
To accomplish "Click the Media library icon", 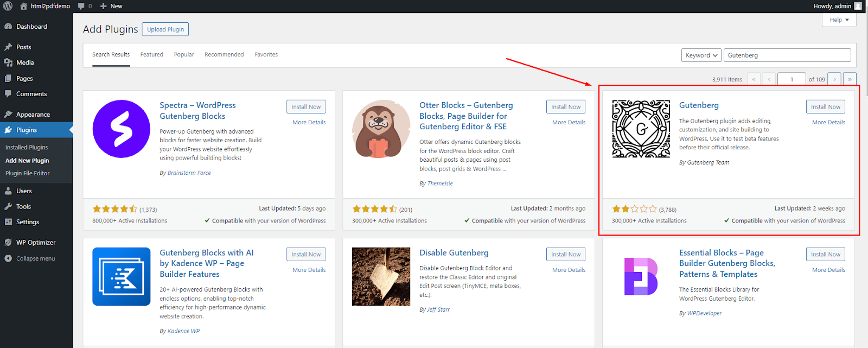I will coord(8,62).
